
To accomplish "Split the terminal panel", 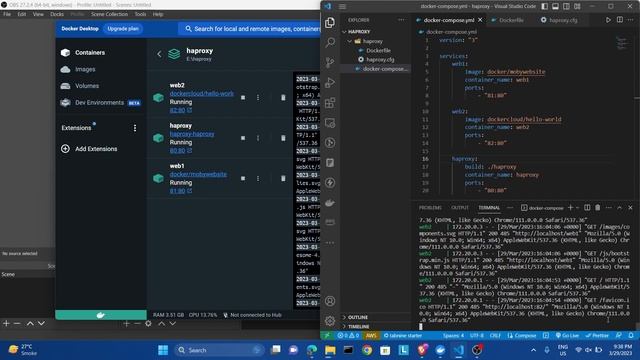I will [587, 207].
